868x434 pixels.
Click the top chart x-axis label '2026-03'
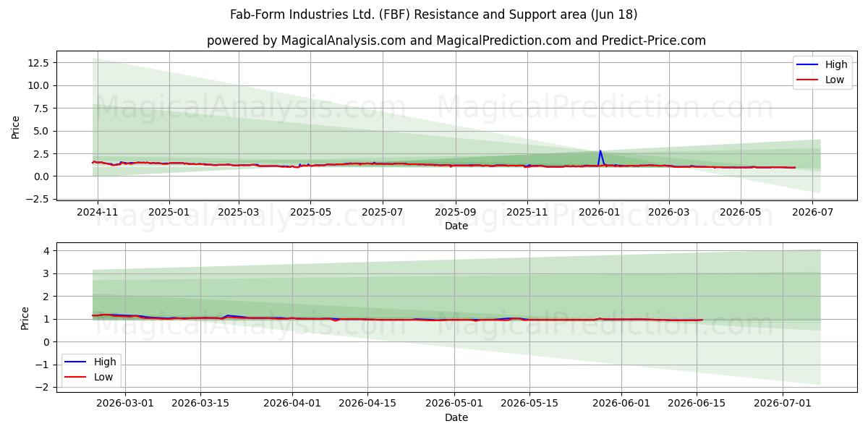tap(668, 213)
